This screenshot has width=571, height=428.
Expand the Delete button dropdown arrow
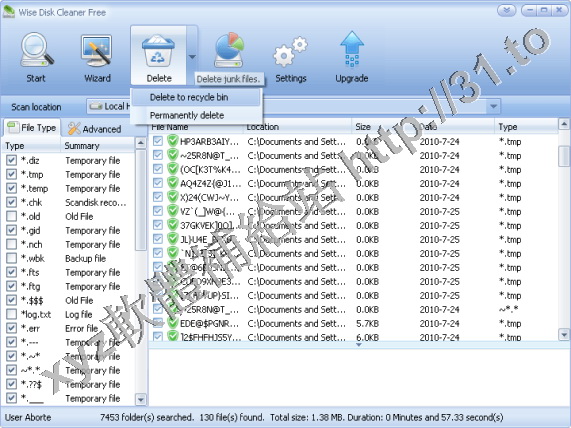192,56
